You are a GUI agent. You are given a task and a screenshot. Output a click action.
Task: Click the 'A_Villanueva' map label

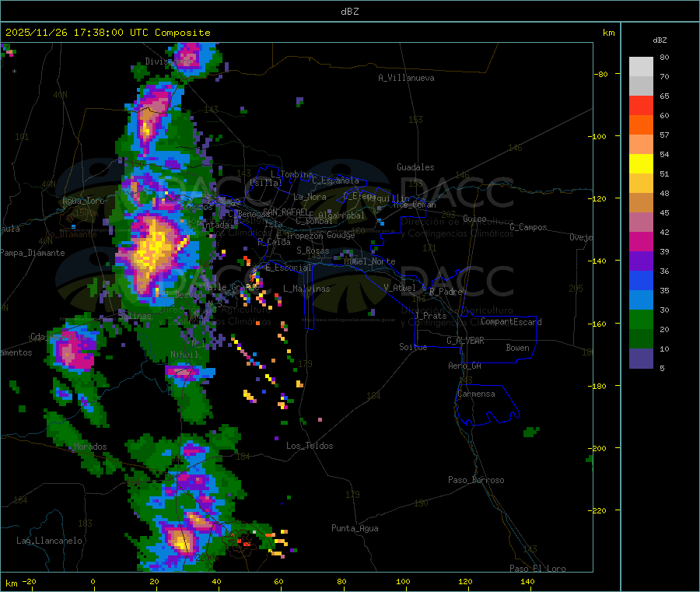pos(406,78)
